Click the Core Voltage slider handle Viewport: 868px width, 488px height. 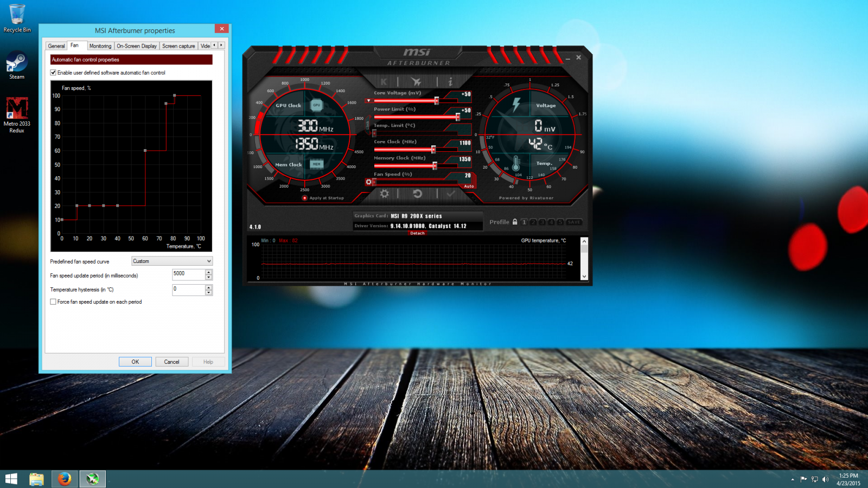tap(436, 100)
